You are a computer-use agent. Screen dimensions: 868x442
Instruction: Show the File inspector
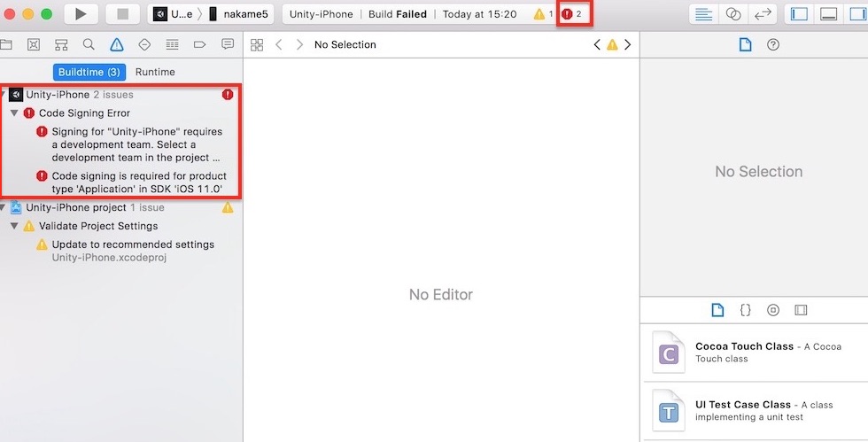(745, 45)
